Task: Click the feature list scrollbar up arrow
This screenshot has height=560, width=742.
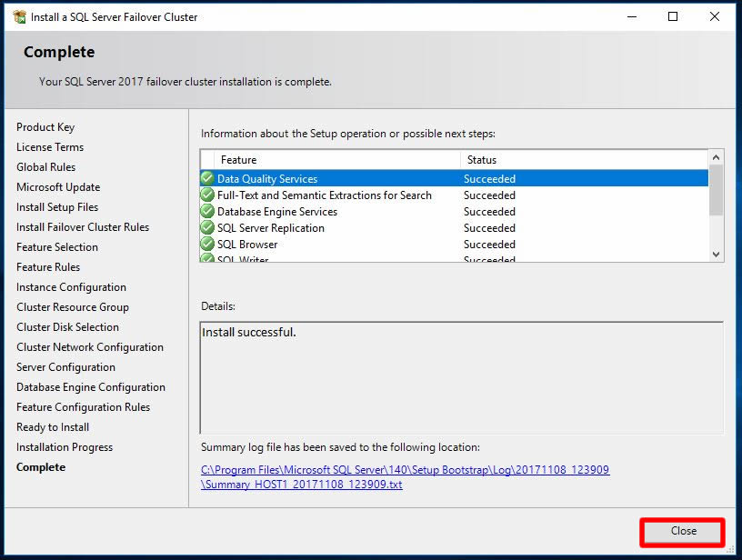Action: click(x=716, y=158)
